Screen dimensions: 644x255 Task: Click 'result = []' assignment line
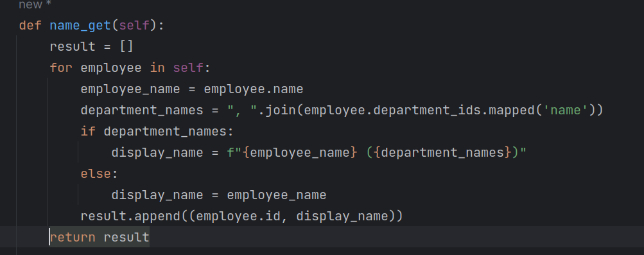[x=92, y=46]
